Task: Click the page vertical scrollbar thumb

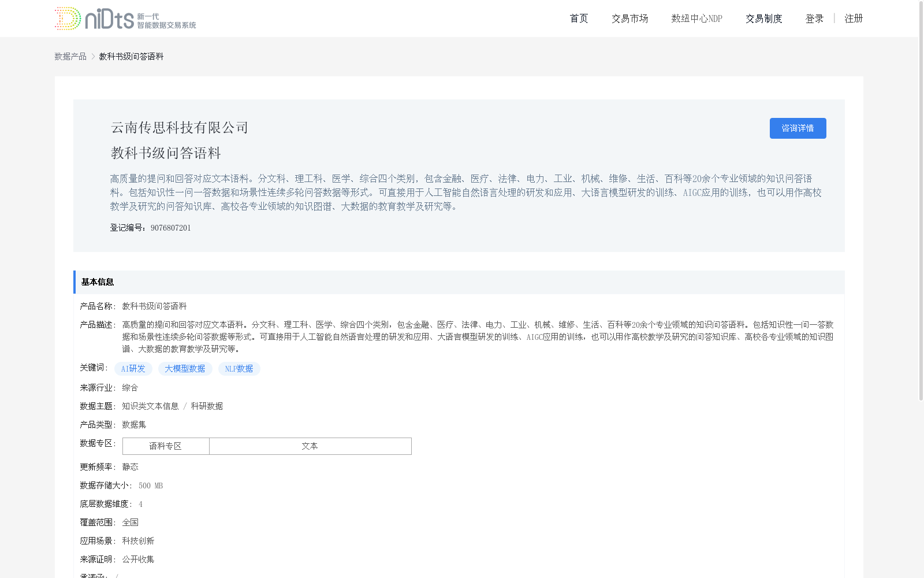Action: [921, 201]
